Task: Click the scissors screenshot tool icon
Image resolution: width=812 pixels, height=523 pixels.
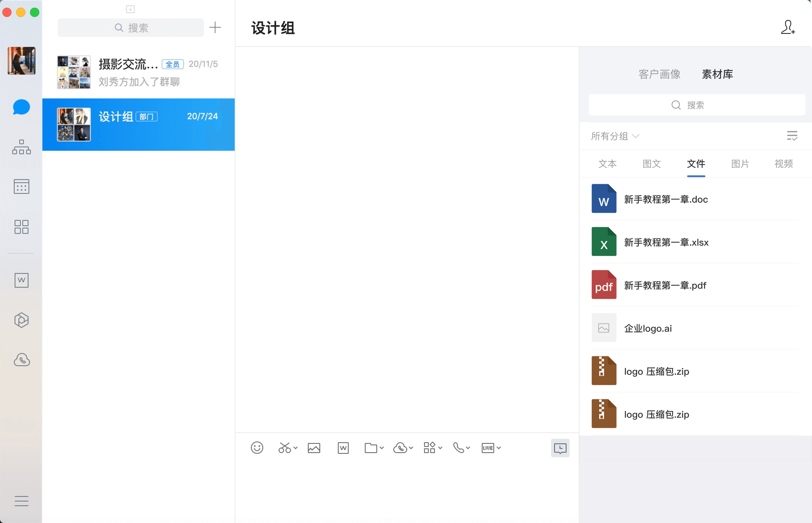Action: coord(284,448)
